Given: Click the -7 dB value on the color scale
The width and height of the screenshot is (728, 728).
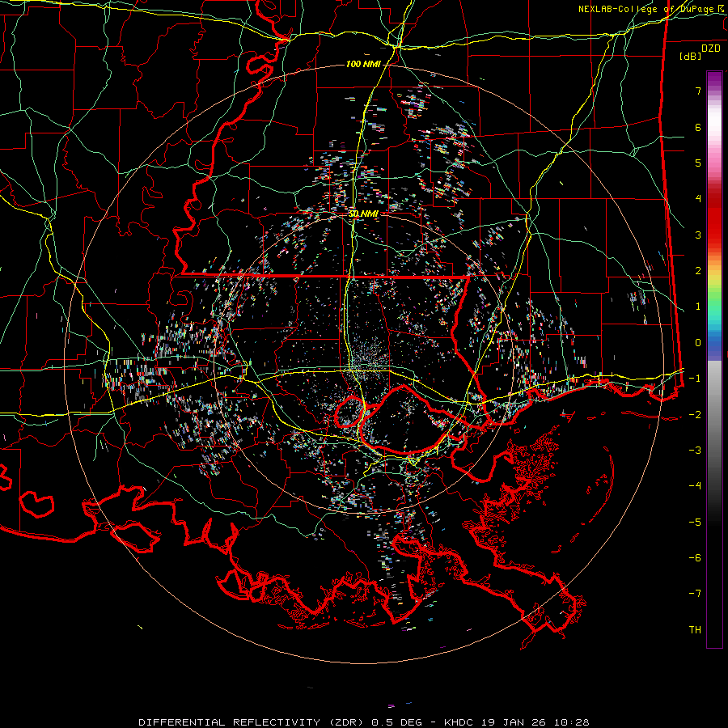Looking at the screenshot, I should [695, 594].
